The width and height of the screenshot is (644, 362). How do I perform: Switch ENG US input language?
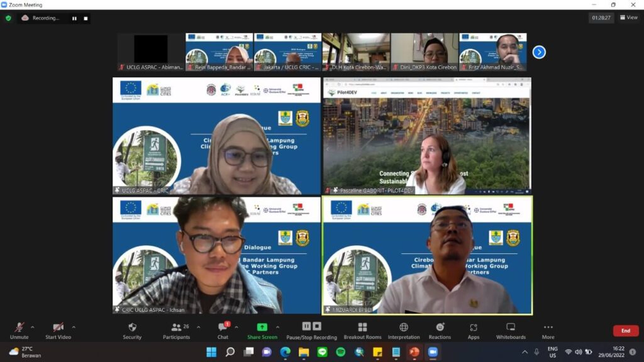[x=553, y=352]
